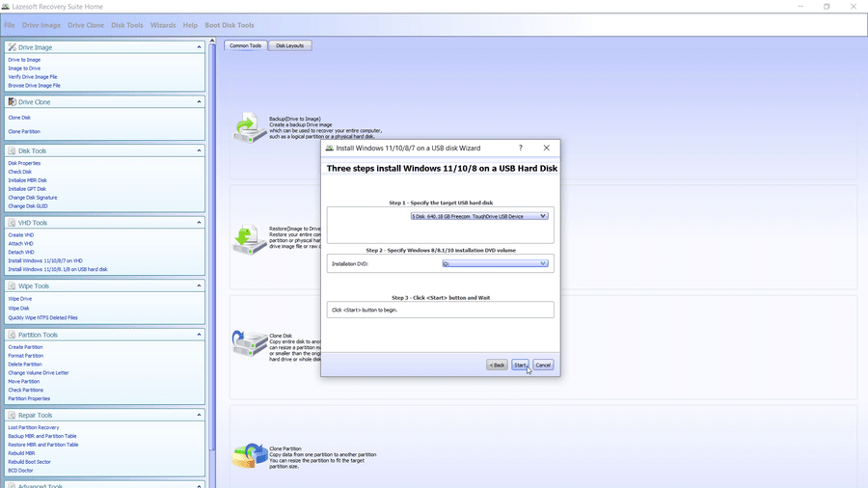Collapse the Drive Clone section

[x=199, y=102]
